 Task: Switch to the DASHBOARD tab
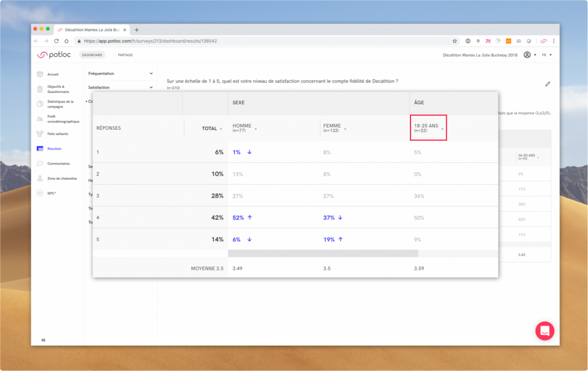92,55
